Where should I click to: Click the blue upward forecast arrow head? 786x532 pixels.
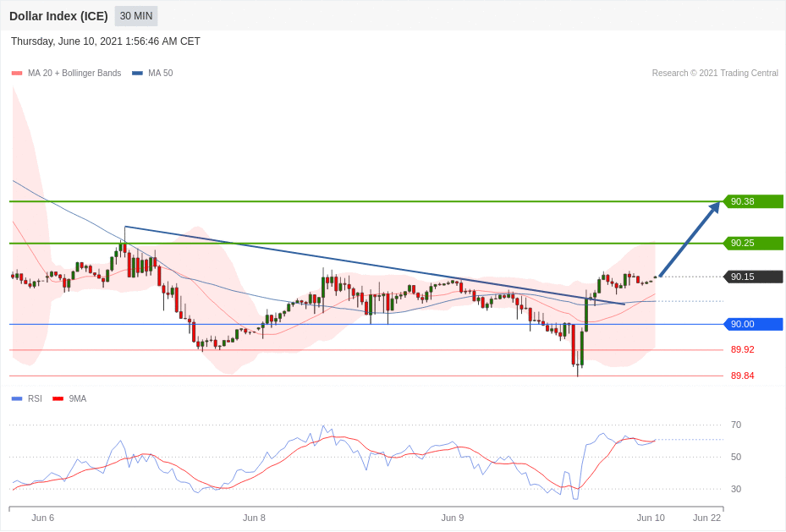pos(714,207)
